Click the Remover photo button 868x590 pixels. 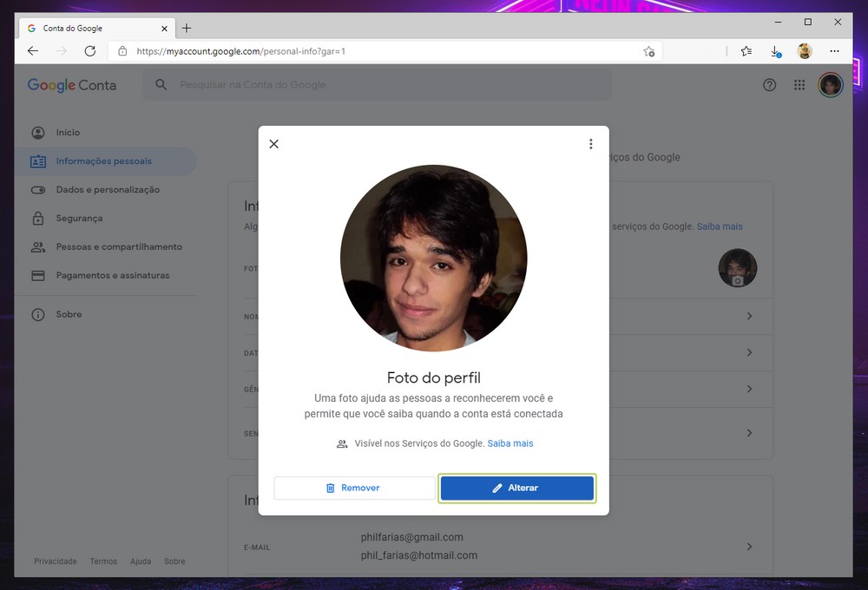coord(354,488)
